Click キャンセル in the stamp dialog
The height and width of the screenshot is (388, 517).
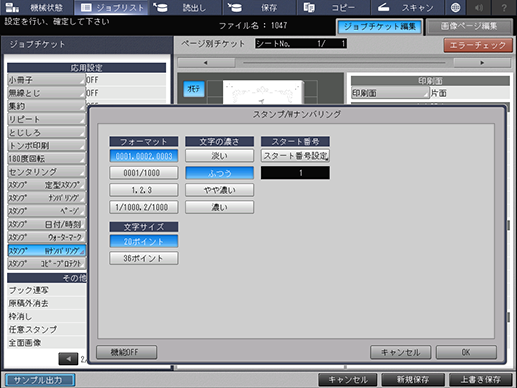[x=400, y=352]
